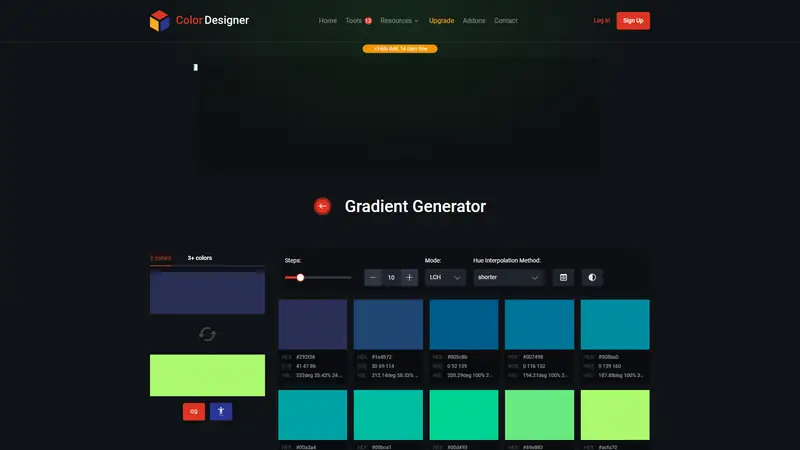The height and width of the screenshot is (450, 800).
Task: Expand the Resources menu
Action: (399, 21)
